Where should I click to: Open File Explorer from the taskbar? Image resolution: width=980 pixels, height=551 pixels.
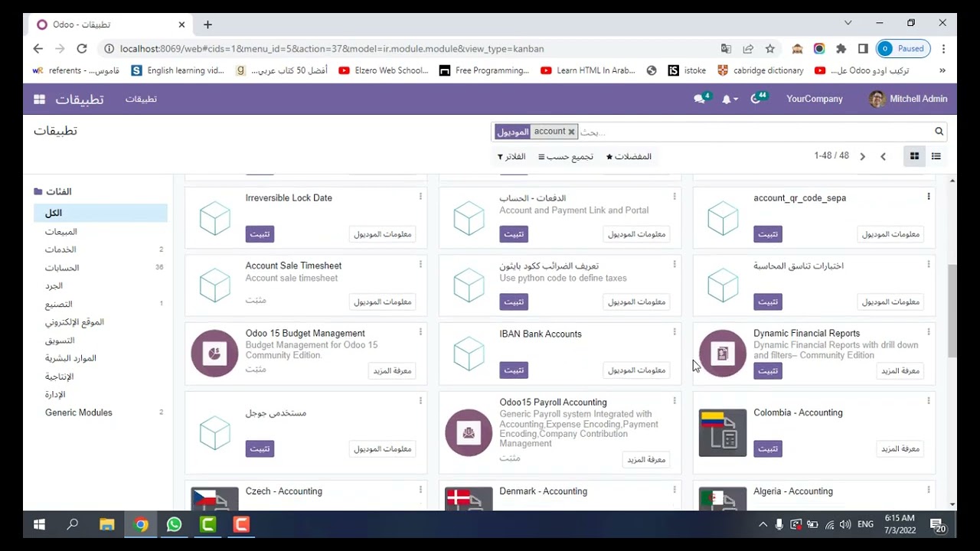[106, 525]
